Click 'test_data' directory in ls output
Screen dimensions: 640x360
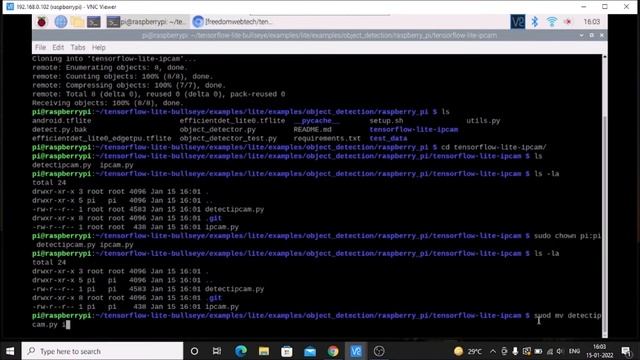[x=388, y=138]
